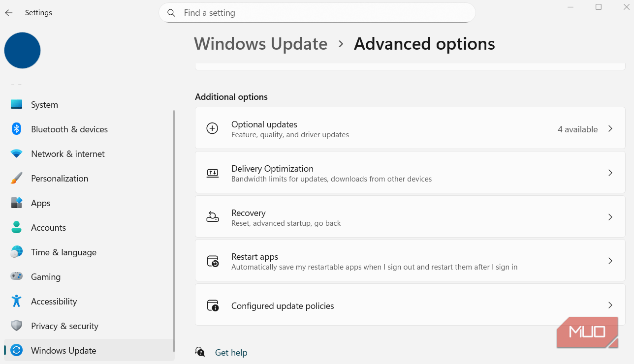Click 'Automatically save my restartable apps' description

tap(374, 267)
